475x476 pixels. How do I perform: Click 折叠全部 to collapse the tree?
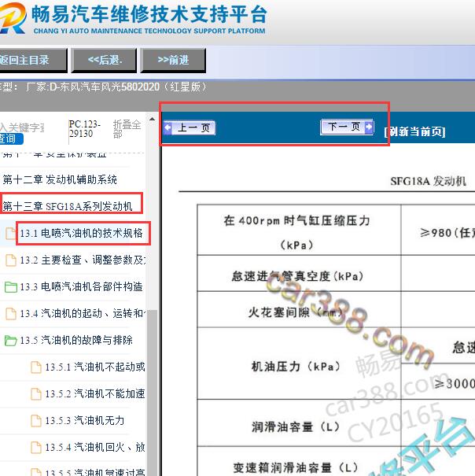point(127,129)
